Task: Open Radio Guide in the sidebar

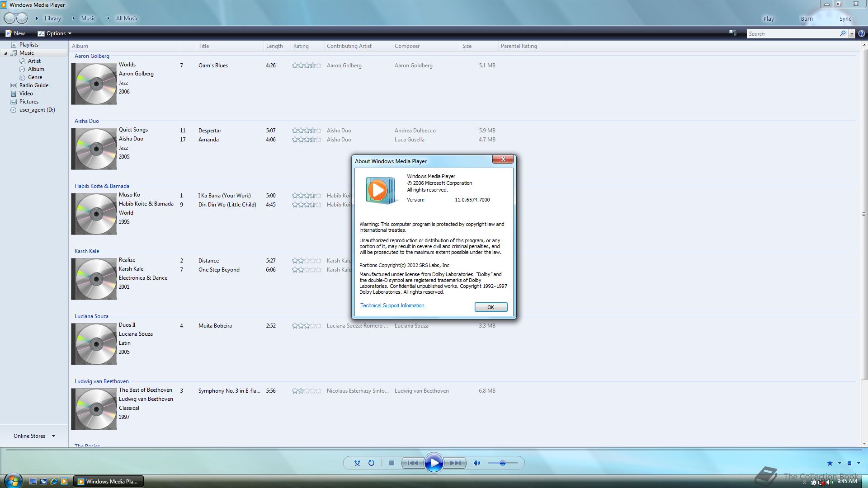Action: tap(33, 85)
